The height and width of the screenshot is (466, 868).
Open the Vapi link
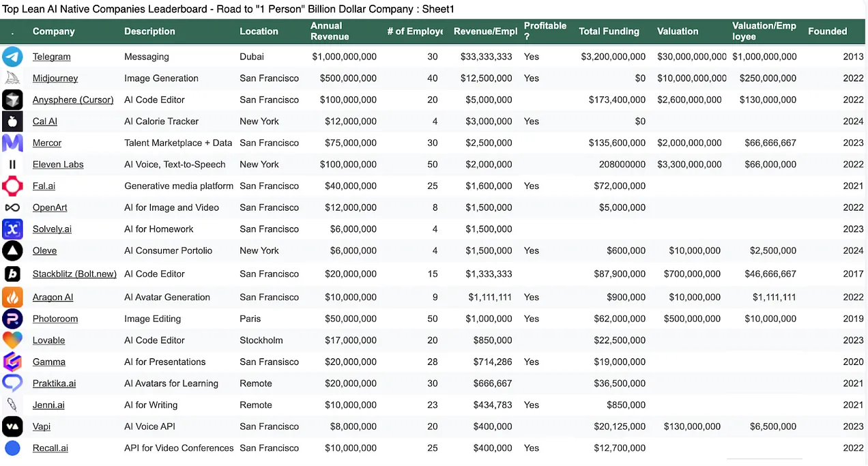pos(42,426)
